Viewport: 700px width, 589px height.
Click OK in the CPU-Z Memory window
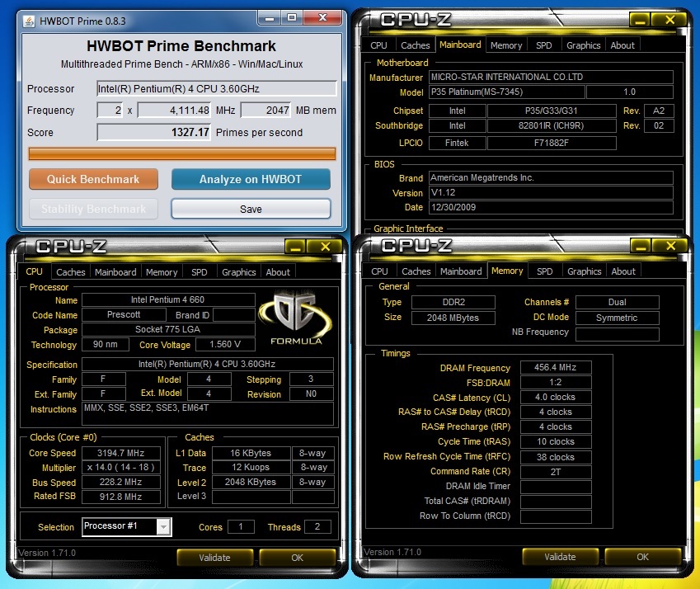click(643, 557)
